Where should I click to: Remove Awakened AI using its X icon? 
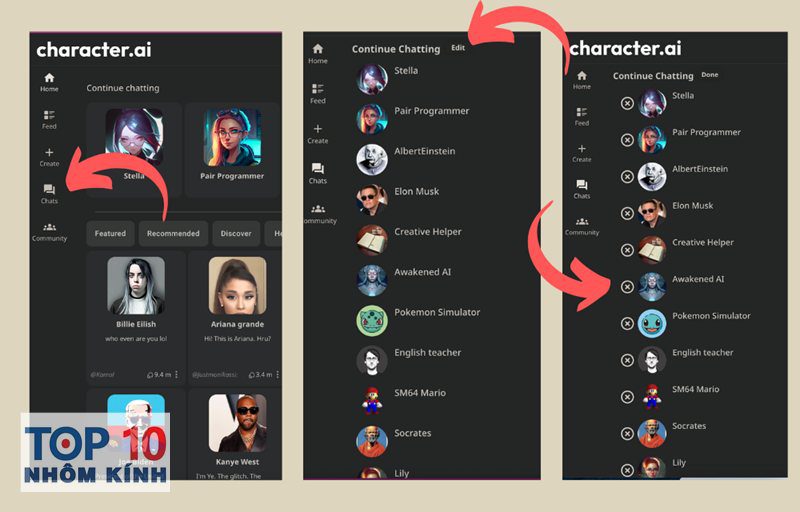[x=627, y=286]
